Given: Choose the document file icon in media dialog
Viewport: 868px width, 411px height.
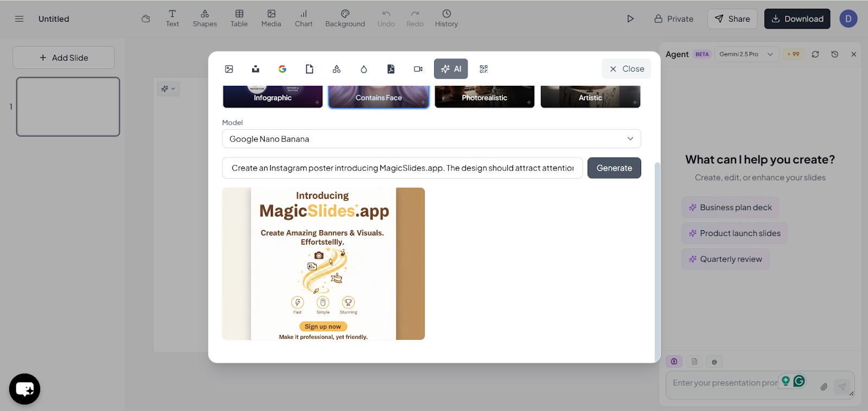Looking at the screenshot, I should click(310, 69).
